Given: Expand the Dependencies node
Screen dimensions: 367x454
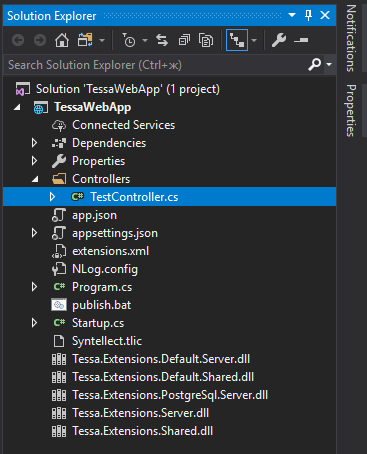Looking at the screenshot, I should coord(34,143).
